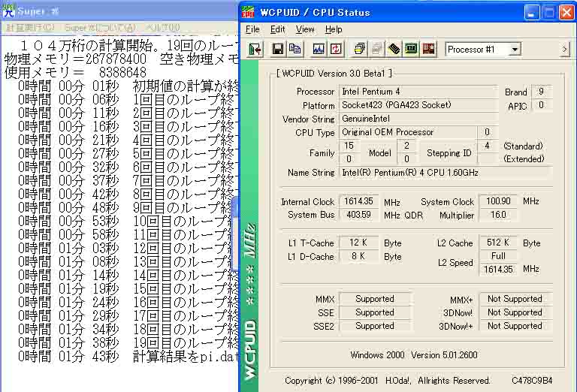Click the １０４万桁の計算開始 header line
This screenshot has width=577, height=392.
coord(128,46)
